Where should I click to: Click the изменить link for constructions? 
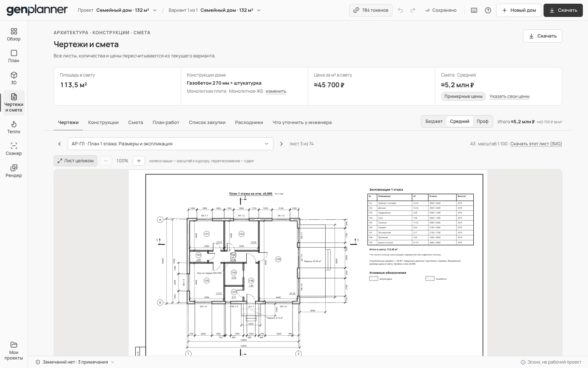coord(276,91)
